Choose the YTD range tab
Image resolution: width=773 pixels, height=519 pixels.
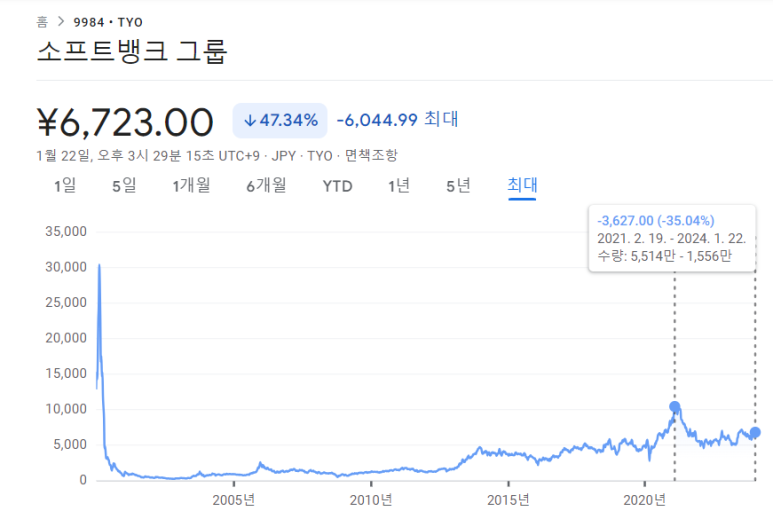tap(338, 186)
